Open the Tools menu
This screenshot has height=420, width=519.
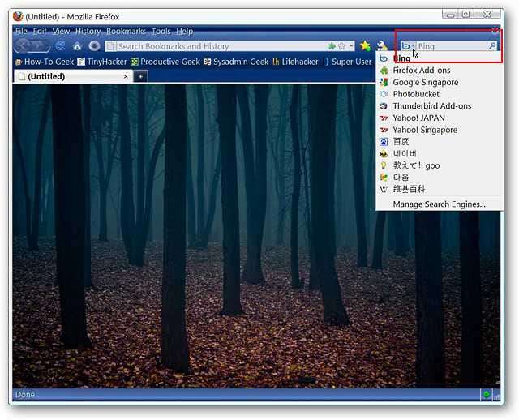pyautogui.click(x=161, y=31)
